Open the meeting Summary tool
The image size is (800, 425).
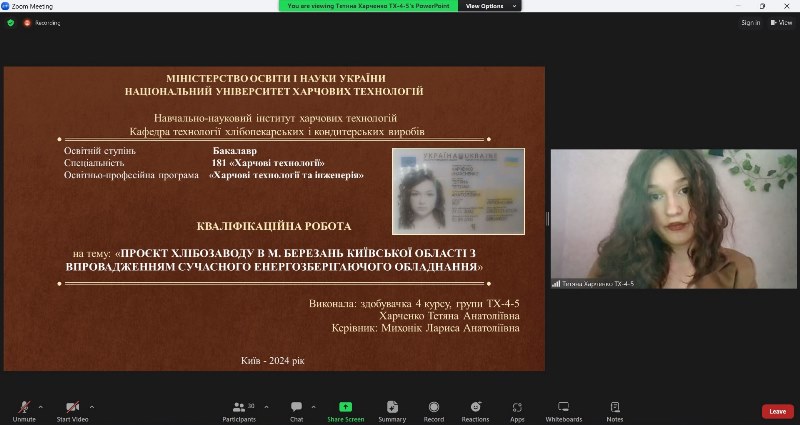(392, 411)
